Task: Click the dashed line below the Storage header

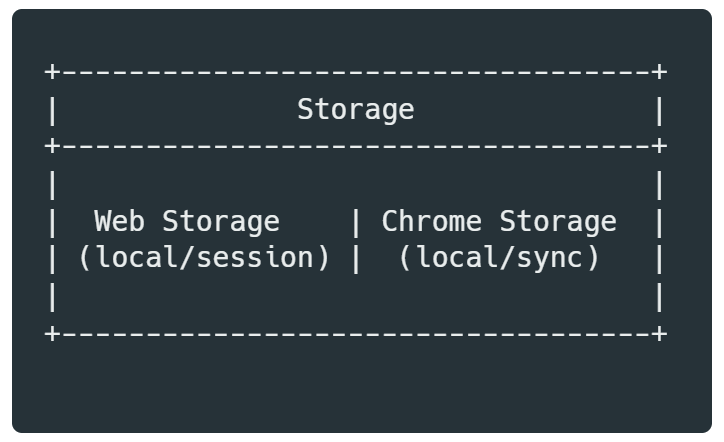Action: click(355, 146)
